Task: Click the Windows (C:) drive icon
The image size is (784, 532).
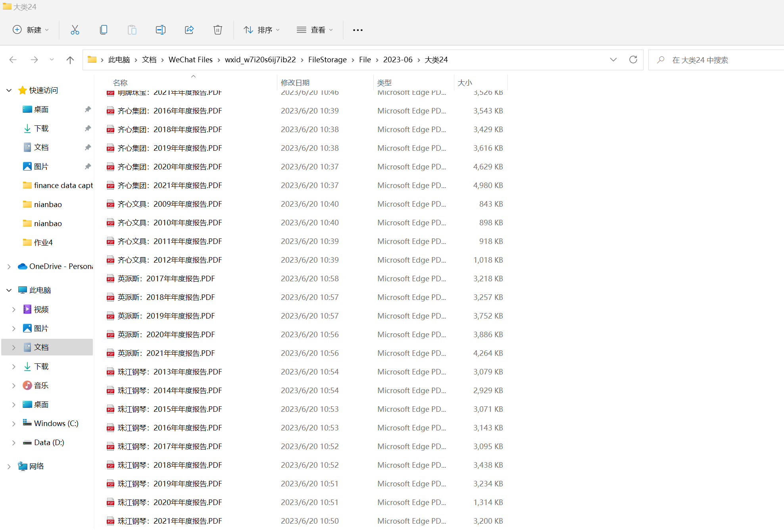Action: pos(27,423)
